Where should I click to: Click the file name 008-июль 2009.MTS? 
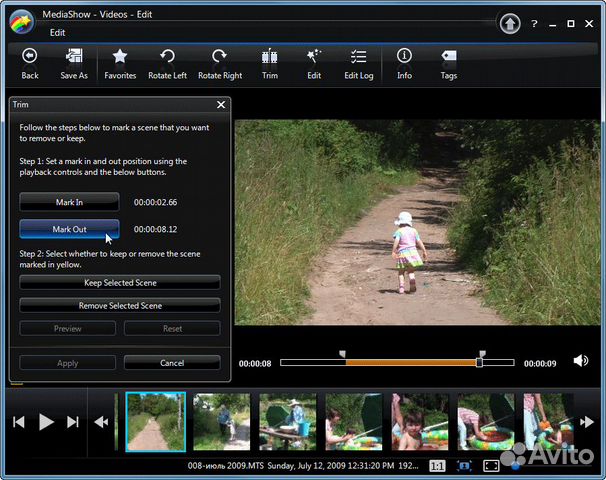[225, 466]
